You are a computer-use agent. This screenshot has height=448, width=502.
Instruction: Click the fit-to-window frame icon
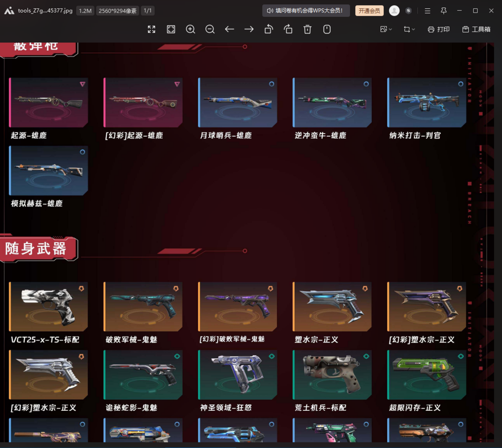pyautogui.click(x=171, y=29)
